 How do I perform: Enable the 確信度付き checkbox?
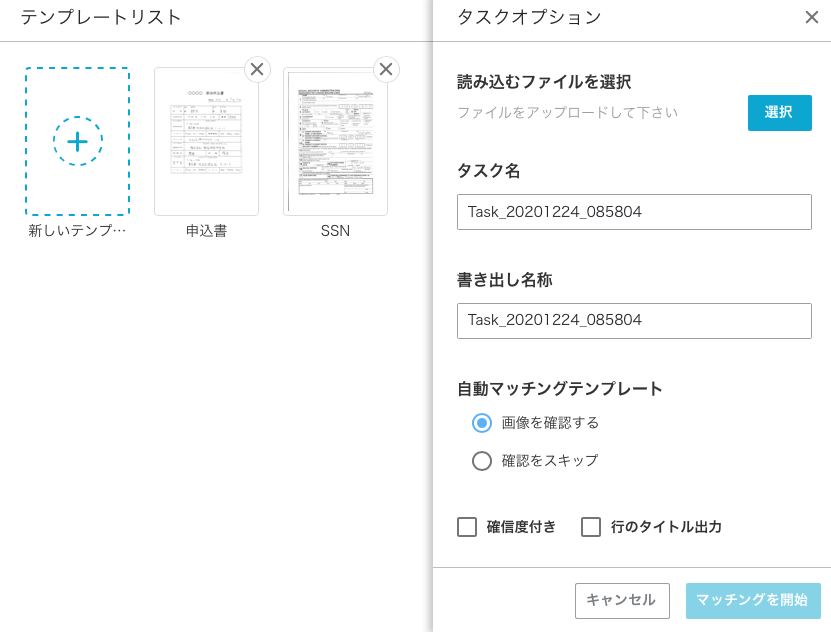(467, 527)
